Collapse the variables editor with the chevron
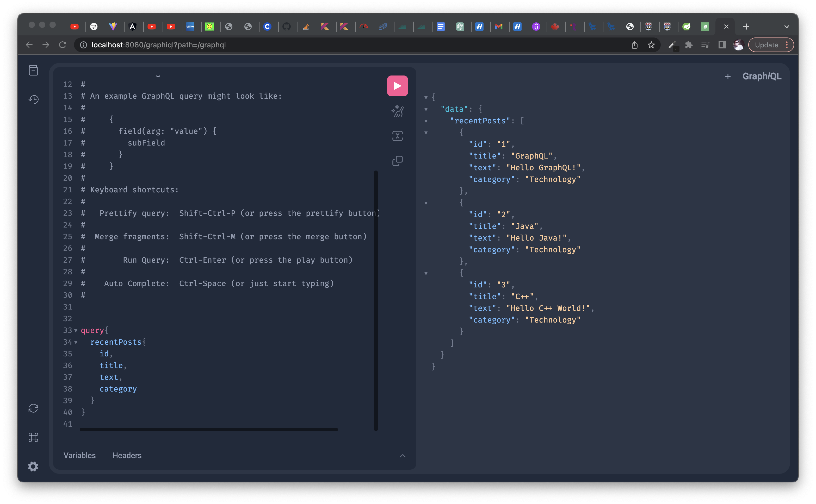This screenshot has width=816, height=504. [403, 456]
